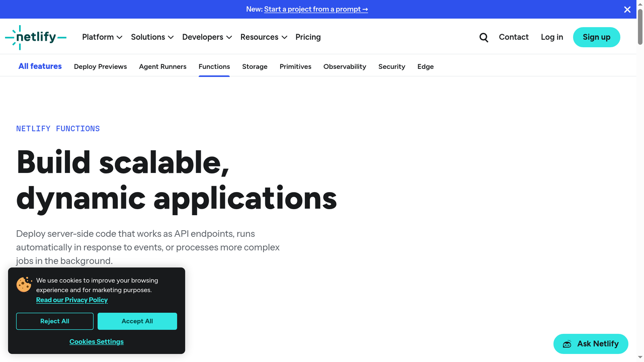
Task: Select the search icon near Contact
Action: point(484,37)
